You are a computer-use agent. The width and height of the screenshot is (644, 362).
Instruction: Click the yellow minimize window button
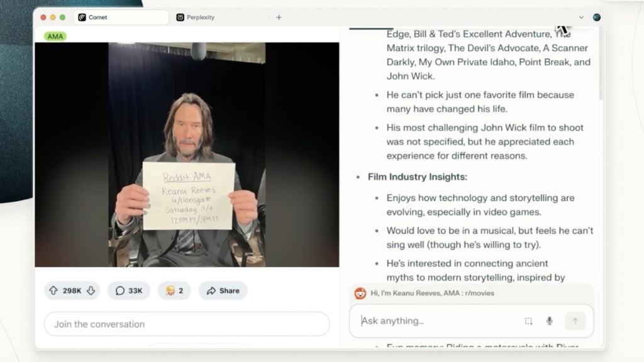(x=53, y=18)
